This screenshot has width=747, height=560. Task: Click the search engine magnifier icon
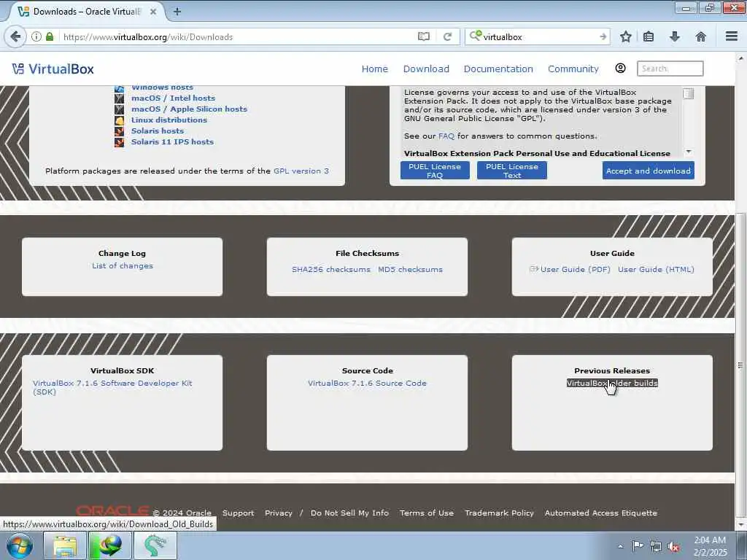(x=476, y=36)
